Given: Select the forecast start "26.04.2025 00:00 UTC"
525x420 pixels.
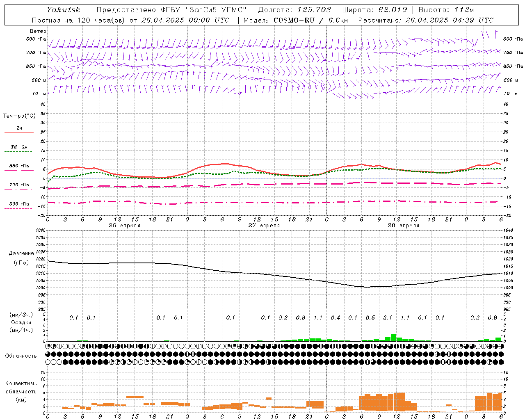Looking at the screenshot, I should pos(185,20).
